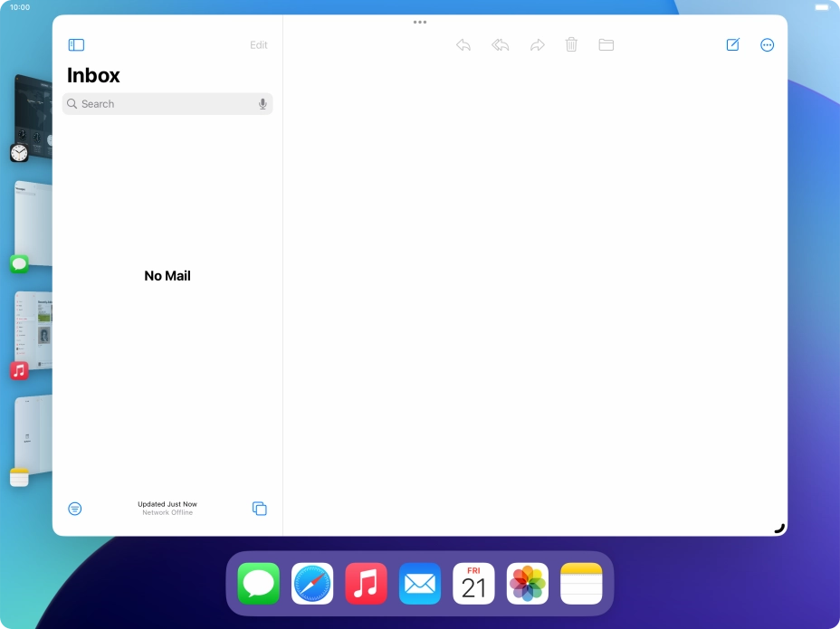Click the Trash icon in the toolbar
The width and height of the screenshot is (840, 629).
point(571,44)
